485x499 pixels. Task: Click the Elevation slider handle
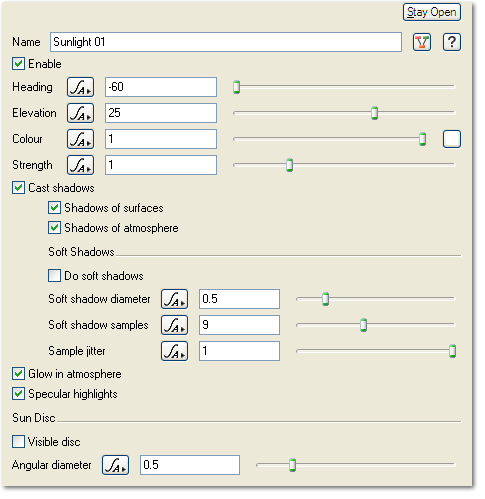[x=374, y=113]
